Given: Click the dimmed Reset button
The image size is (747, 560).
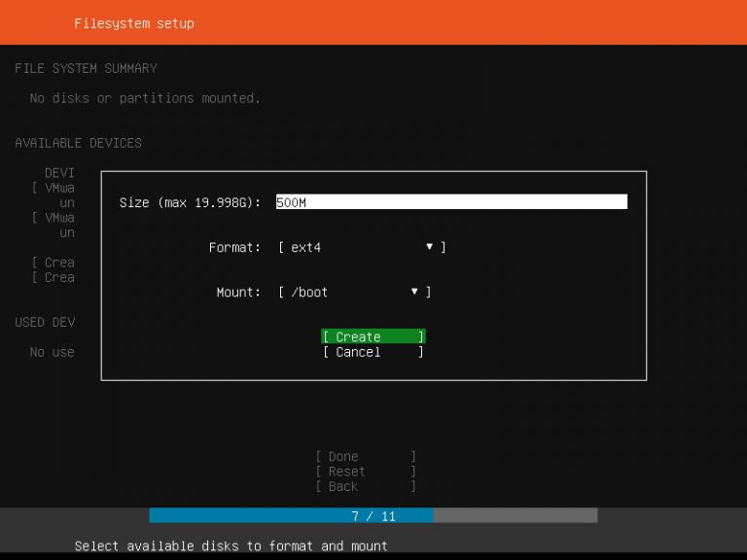Looking at the screenshot, I should (366, 472).
